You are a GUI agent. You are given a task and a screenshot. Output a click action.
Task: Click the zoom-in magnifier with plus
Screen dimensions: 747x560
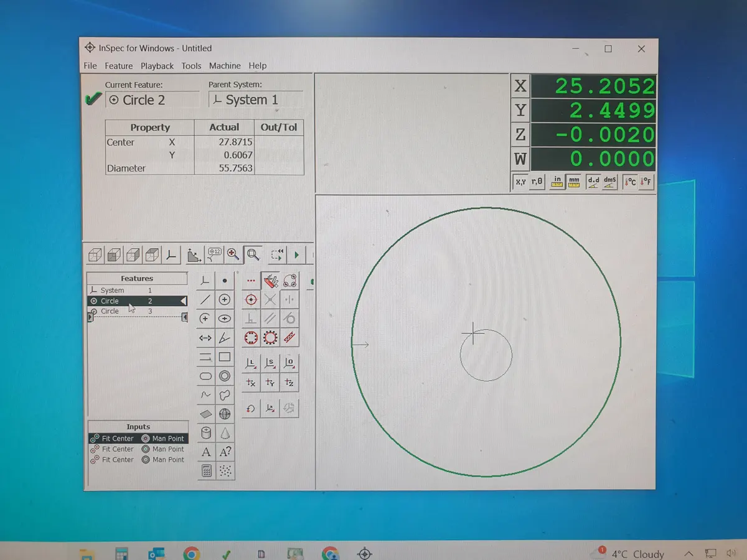[233, 254]
